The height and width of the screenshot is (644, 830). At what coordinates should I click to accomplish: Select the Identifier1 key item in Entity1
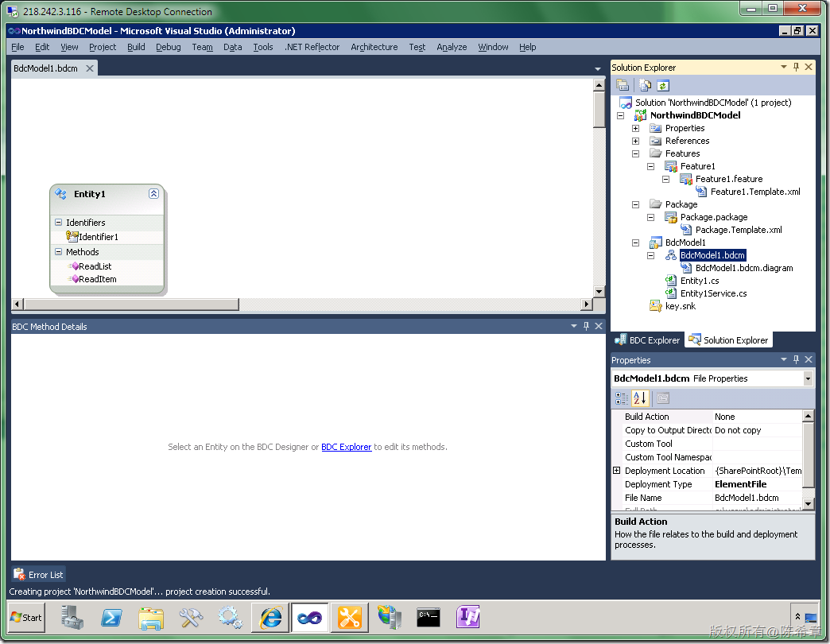(x=99, y=237)
